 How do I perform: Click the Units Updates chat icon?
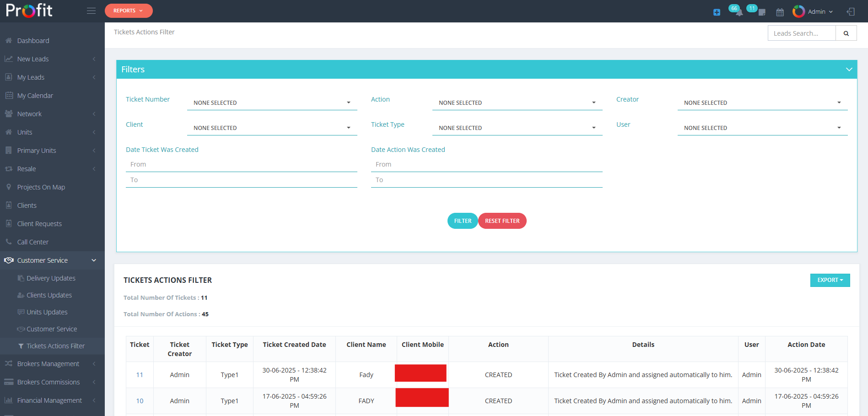[x=21, y=312]
